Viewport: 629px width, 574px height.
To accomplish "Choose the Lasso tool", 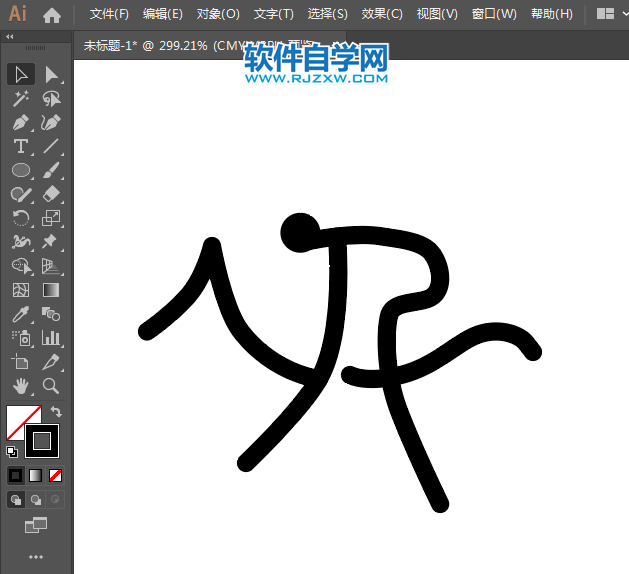I will coord(51,99).
